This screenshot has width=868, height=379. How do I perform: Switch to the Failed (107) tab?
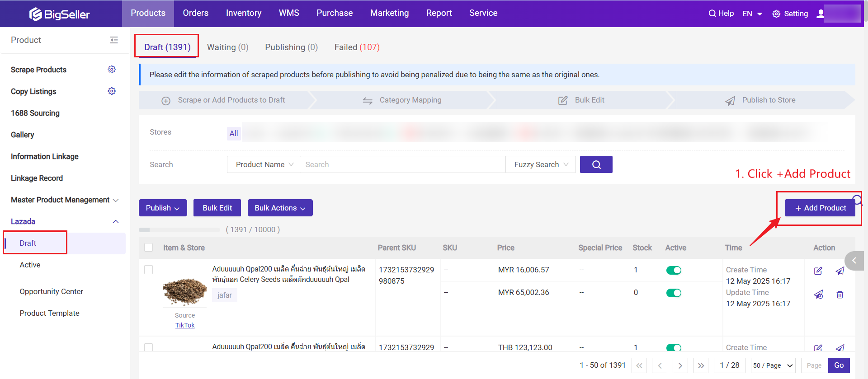pyautogui.click(x=357, y=47)
